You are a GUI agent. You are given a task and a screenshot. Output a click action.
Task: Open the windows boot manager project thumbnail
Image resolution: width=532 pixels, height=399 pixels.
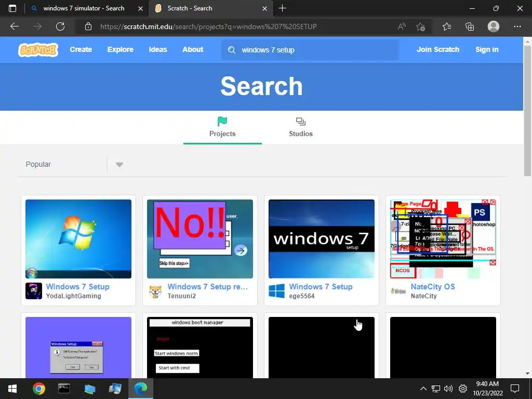coord(200,348)
